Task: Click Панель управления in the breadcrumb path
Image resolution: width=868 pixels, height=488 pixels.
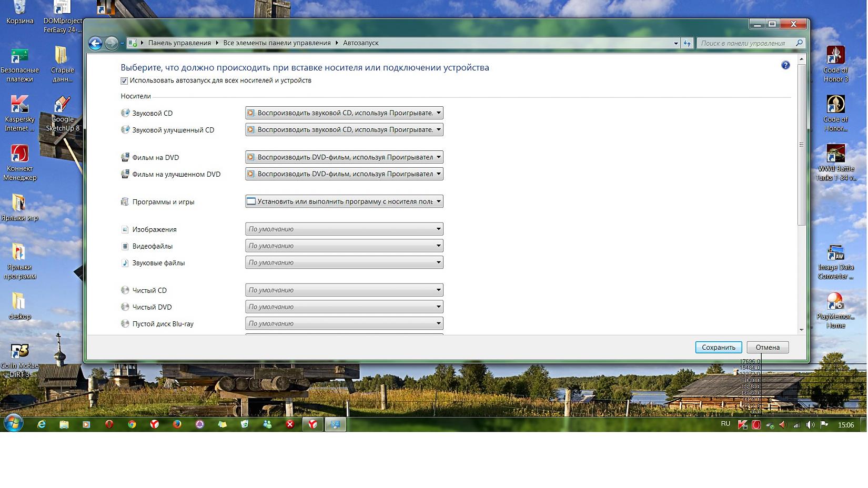Action: pos(179,43)
